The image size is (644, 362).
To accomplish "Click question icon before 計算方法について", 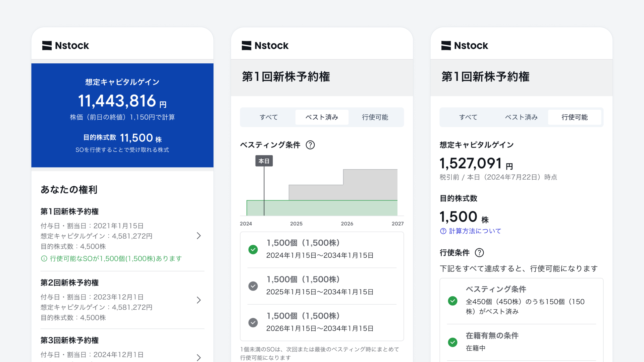I will click(443, 231).
